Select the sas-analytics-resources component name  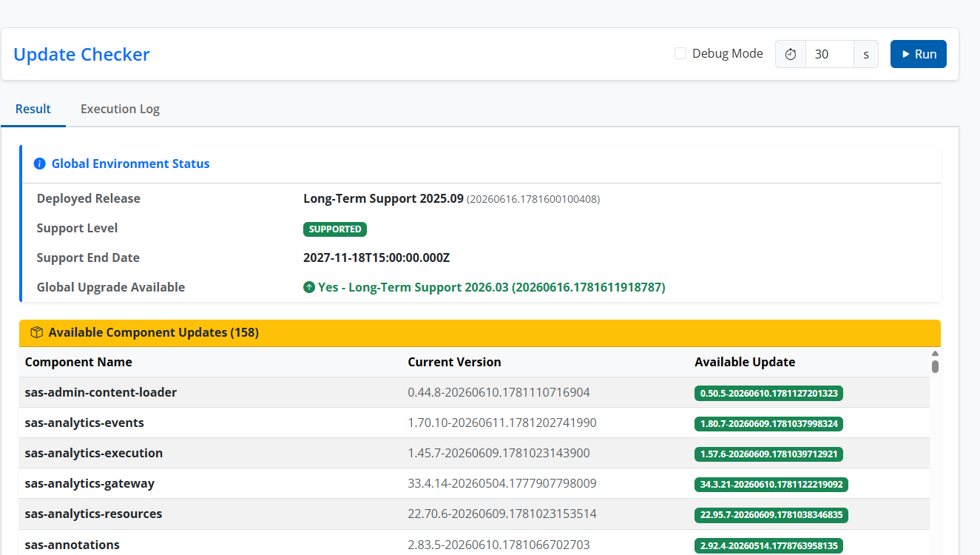[93, 514]
